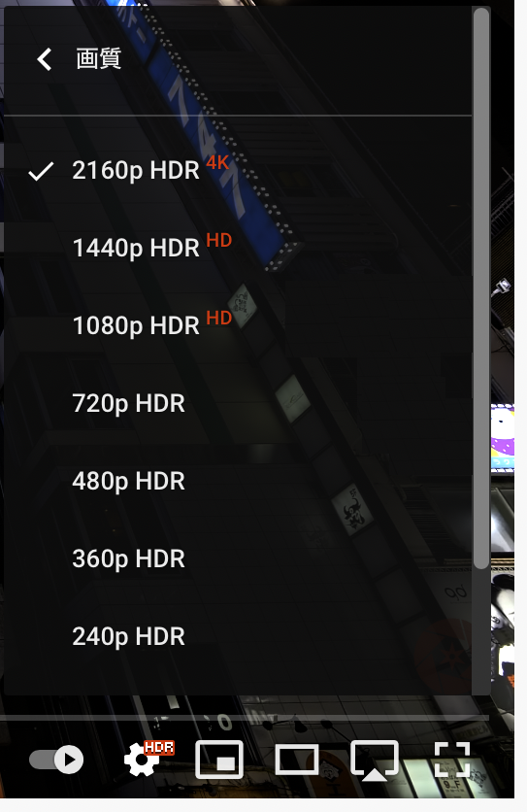Image resolution: width=527 pixels, height=812 pixels.
Task: Click the red 4K badge
Action: pyautogui.click(x=216, y=162)
